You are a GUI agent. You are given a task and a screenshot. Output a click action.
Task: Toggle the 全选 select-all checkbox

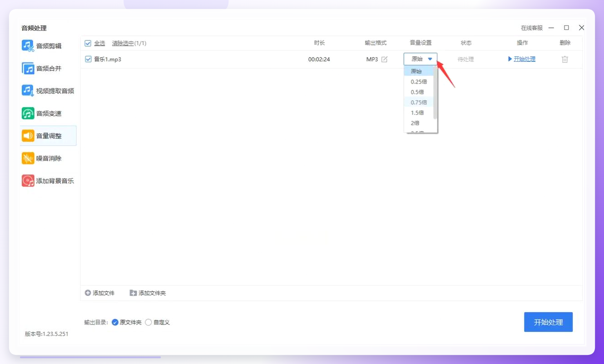point(88,44)
